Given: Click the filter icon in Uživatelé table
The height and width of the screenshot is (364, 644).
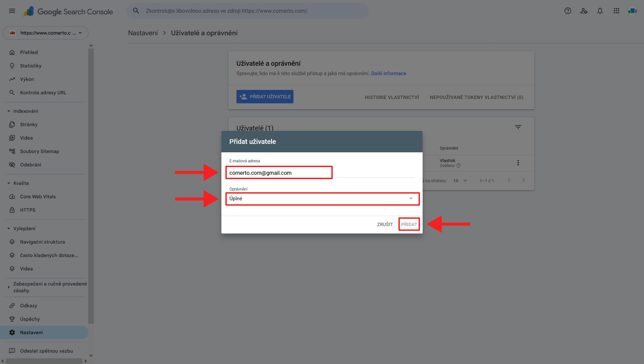Looking at the screenshot, I should tap(518, 127).
